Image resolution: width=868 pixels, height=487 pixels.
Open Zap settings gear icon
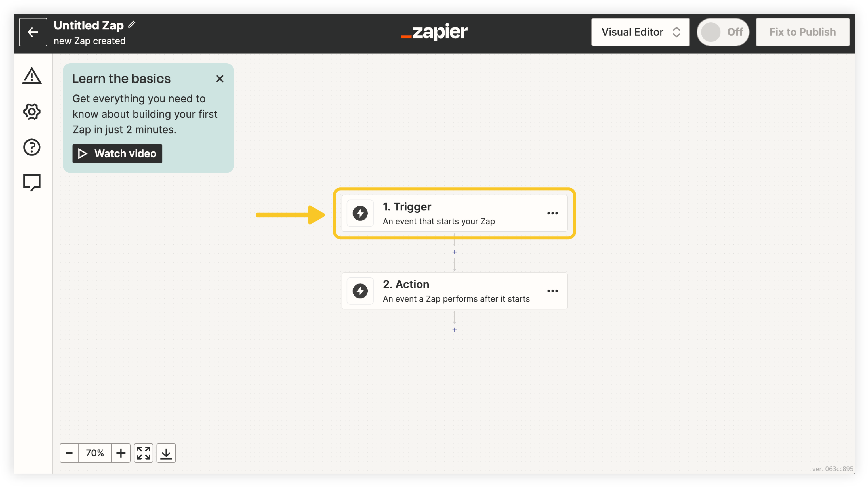click(x=32, y=111)
